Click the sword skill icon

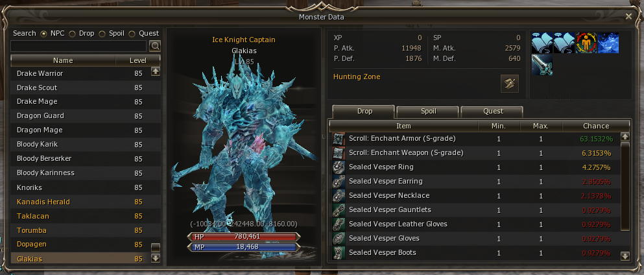542,65
